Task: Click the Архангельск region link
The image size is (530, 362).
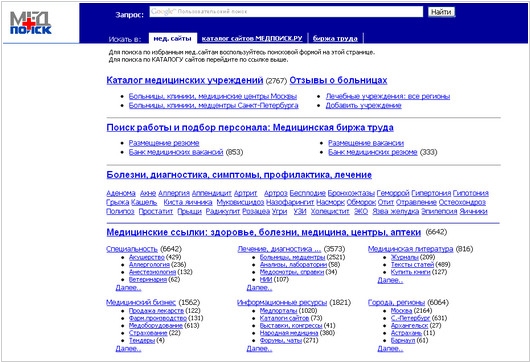Action: pos(409,325)
